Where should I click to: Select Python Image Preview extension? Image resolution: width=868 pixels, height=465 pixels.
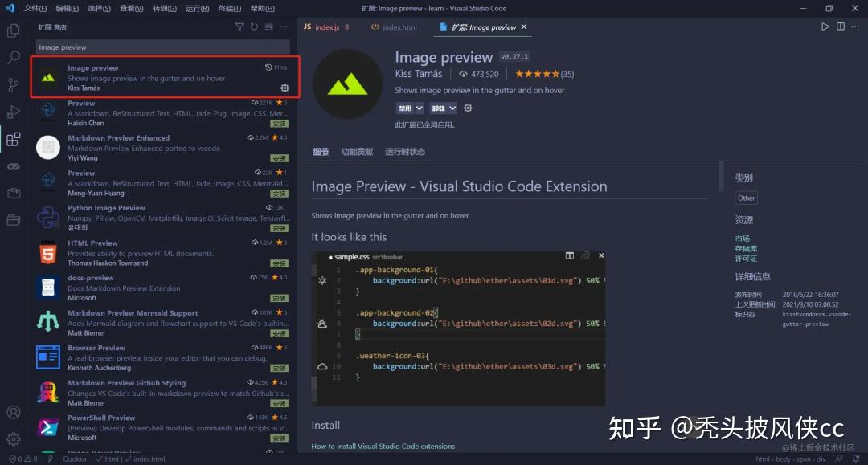163,218
